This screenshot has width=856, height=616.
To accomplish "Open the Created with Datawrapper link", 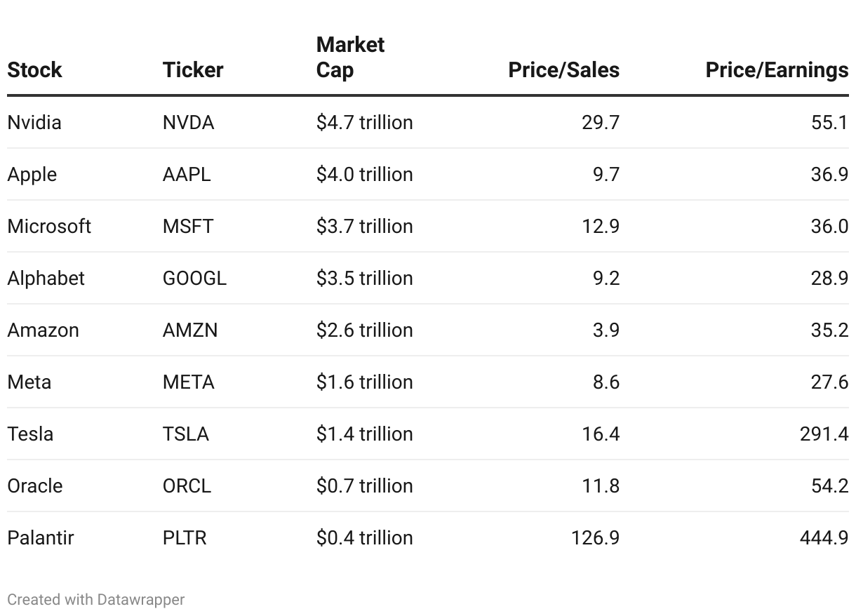I will (96, 600).
